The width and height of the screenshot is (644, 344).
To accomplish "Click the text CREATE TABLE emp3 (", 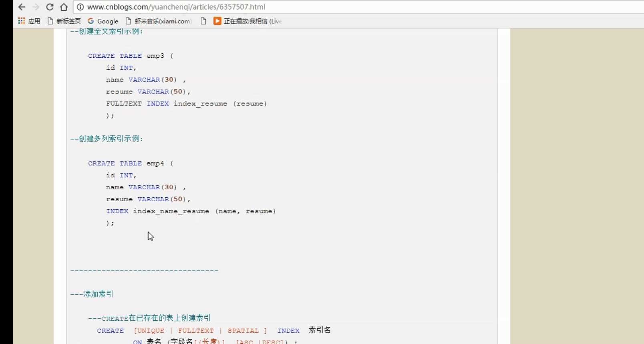I will click(131, 56).
